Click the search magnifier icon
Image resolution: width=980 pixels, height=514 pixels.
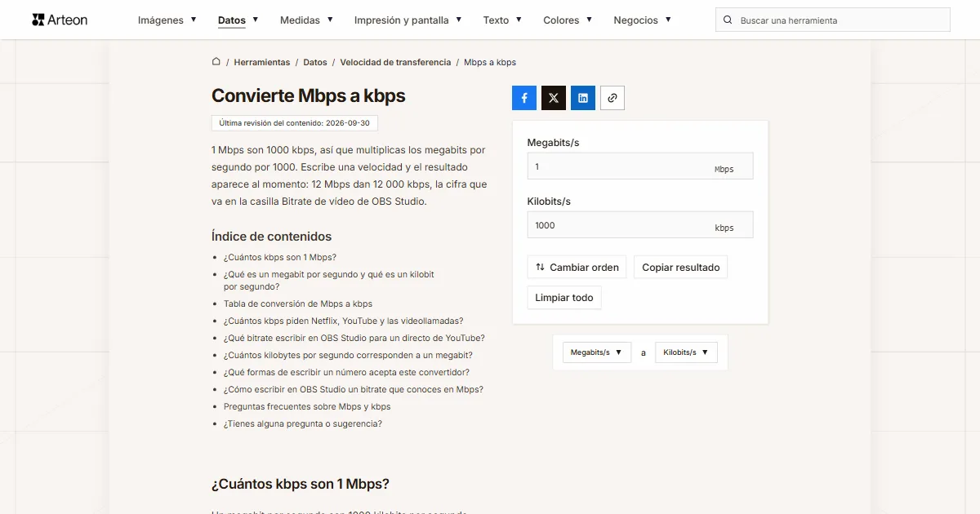pos(728,20)
